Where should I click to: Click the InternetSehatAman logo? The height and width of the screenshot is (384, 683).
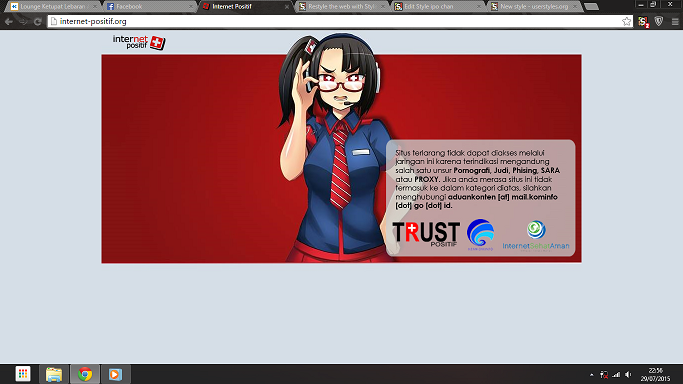tap(536, 236)
